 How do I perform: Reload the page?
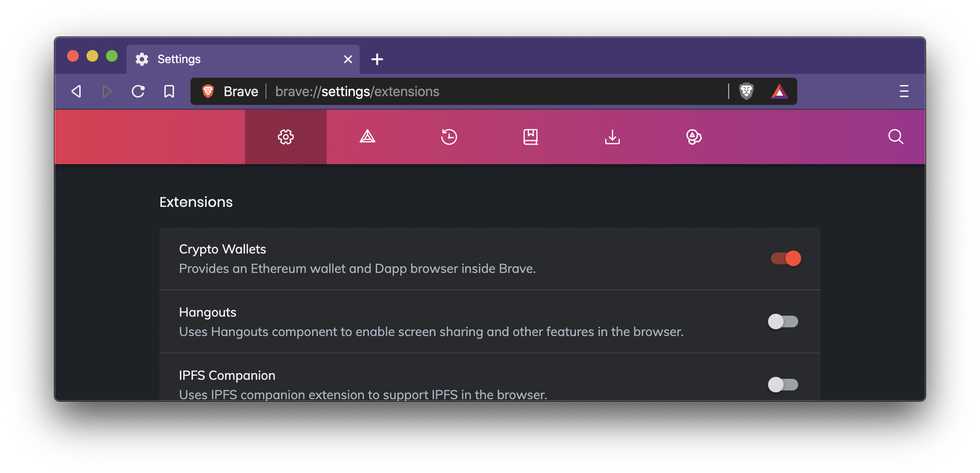point(138,91)
